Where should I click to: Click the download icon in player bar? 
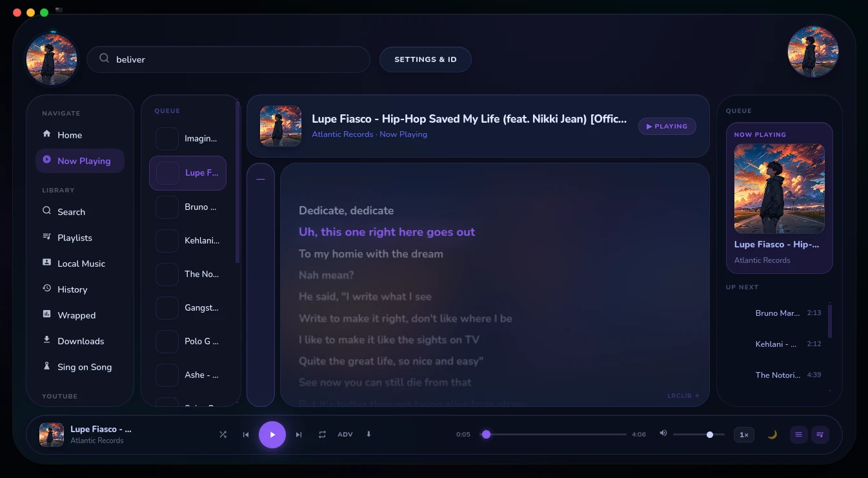tap(369, 434)
